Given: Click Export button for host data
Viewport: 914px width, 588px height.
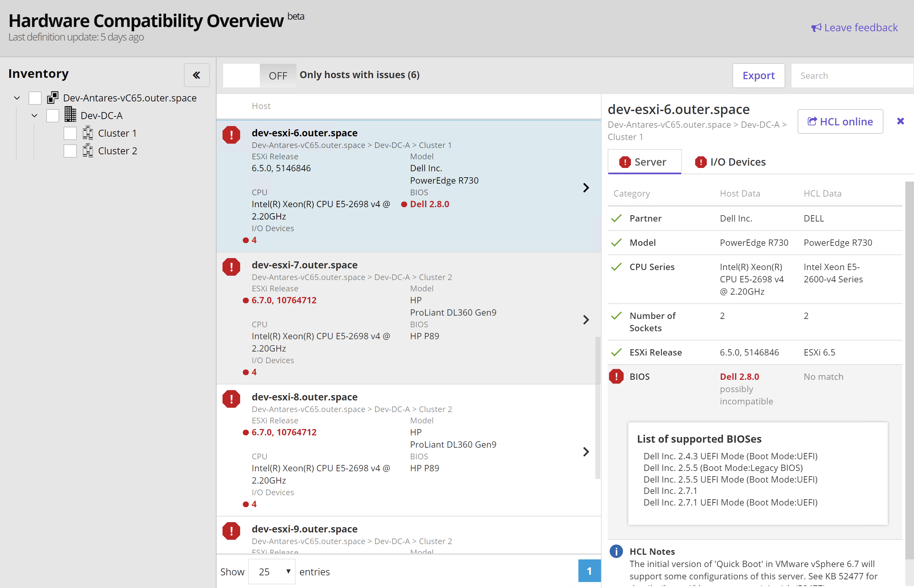Looking at the screenshot, I should click(x=759, y=74).
